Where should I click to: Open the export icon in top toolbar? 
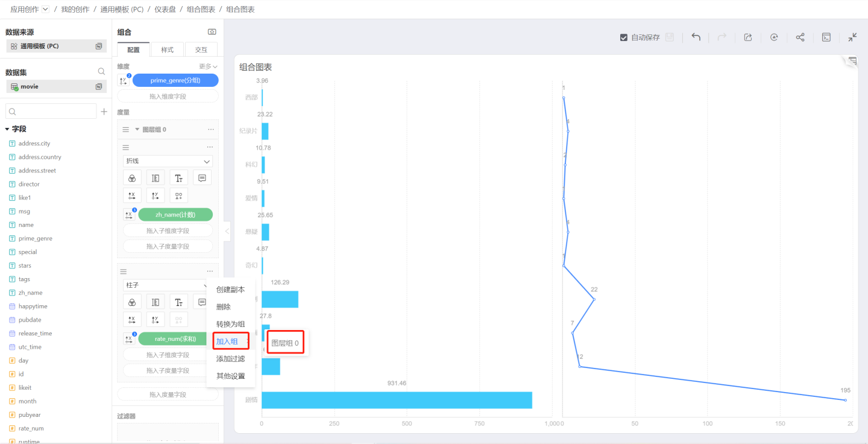pyautogui.click(x=748, y=37)
